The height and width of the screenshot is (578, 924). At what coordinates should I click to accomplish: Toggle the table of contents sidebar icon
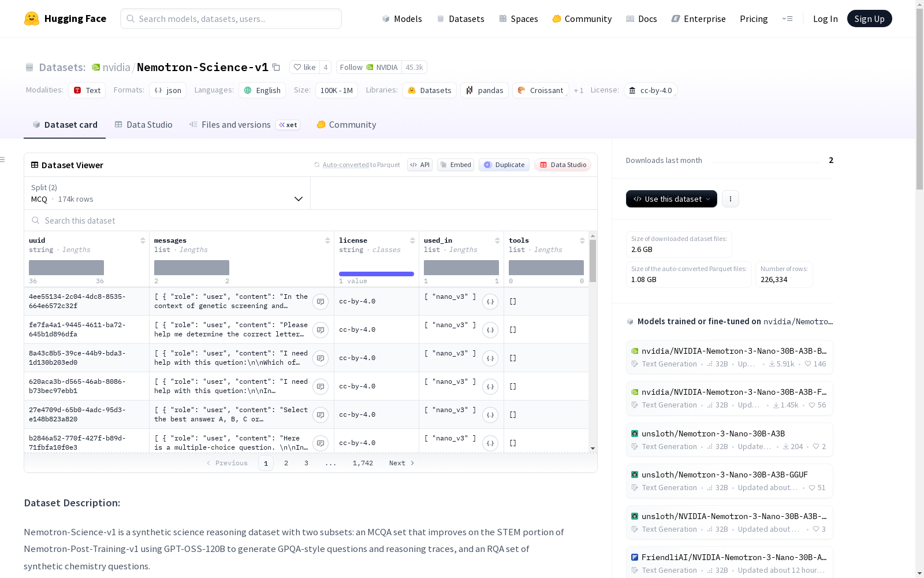pyautogui.click(x=3, y=160)
